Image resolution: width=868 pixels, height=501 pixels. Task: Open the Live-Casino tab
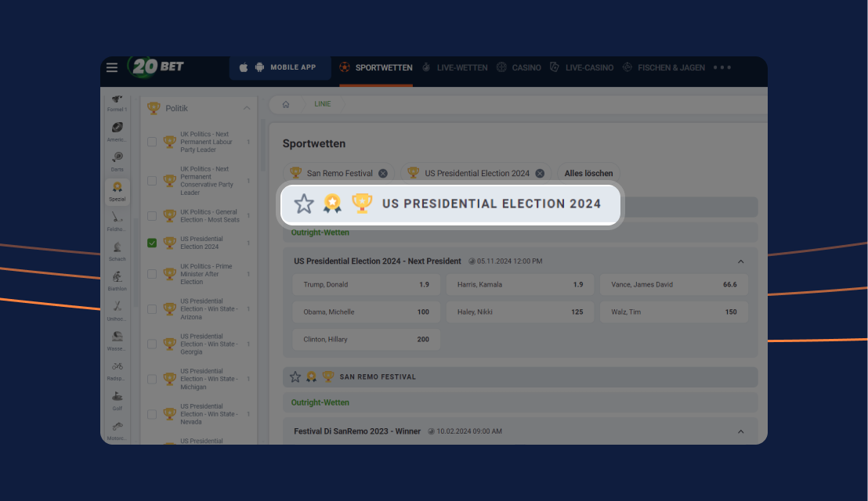[x=581, y=67]
